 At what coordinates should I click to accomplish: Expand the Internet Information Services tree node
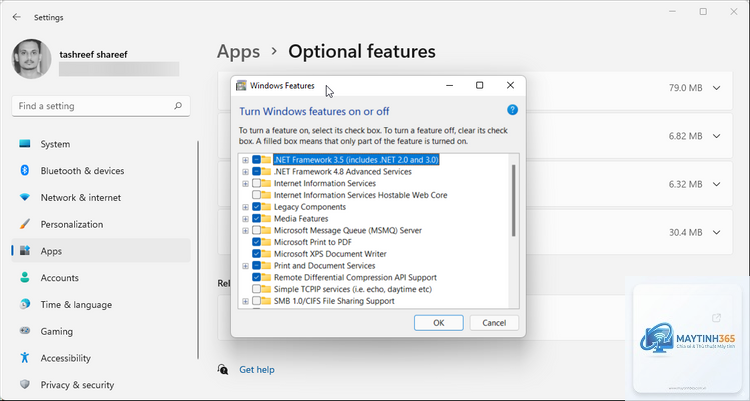[245, 183]
